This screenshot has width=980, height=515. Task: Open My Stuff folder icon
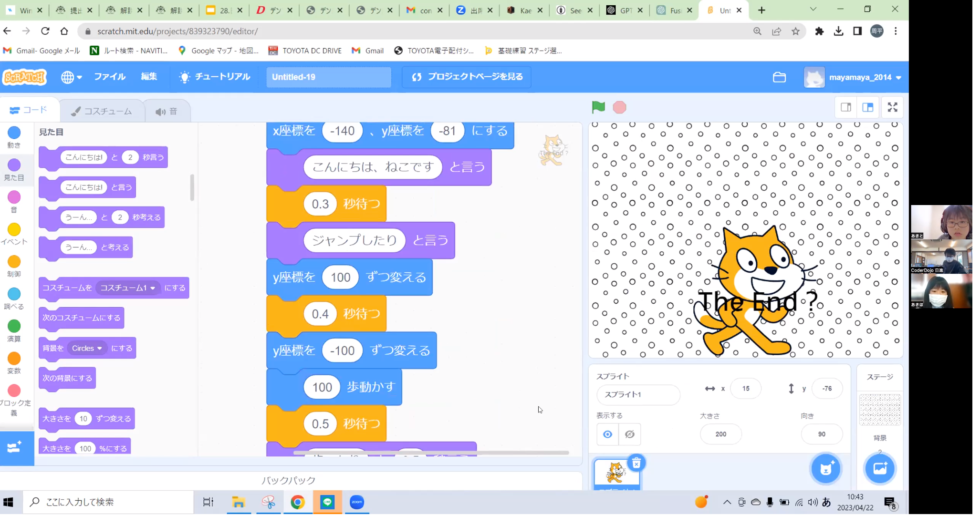779,77
